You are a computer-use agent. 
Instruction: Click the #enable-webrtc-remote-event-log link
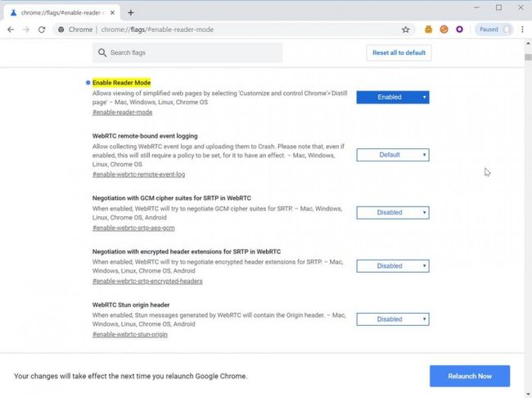(139, 174)
